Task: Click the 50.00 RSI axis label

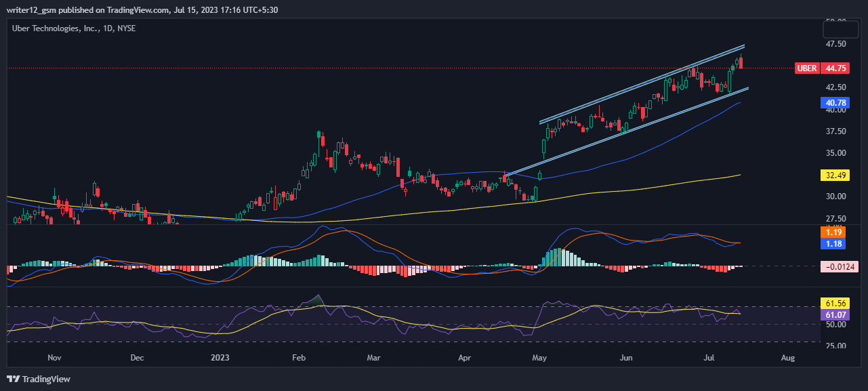Action: click(835, 325)
